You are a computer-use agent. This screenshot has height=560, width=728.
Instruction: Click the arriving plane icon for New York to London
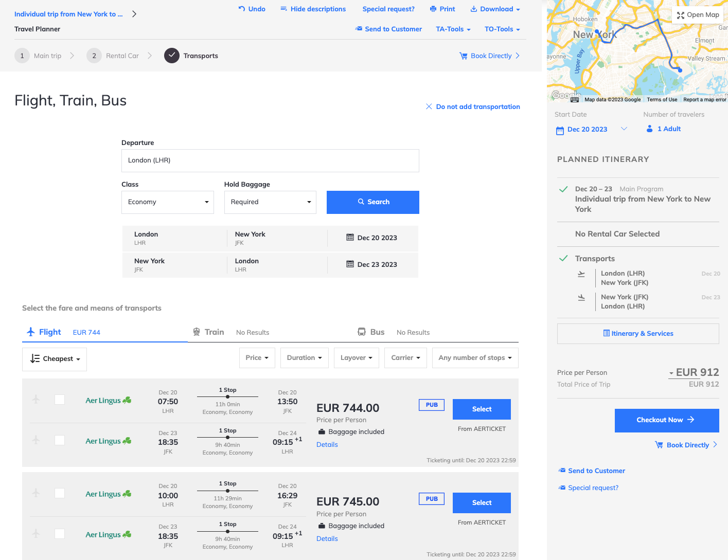(581, 298)
